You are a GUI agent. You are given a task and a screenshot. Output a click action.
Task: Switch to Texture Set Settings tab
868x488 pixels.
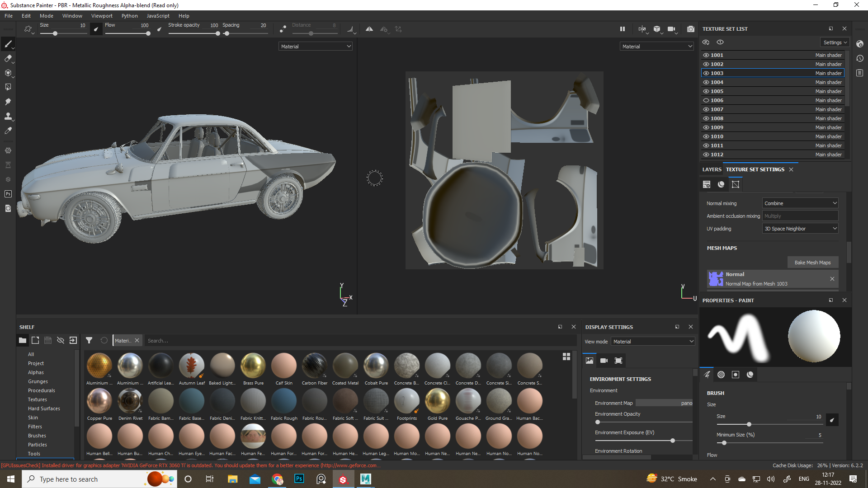[x=755, y=169]
